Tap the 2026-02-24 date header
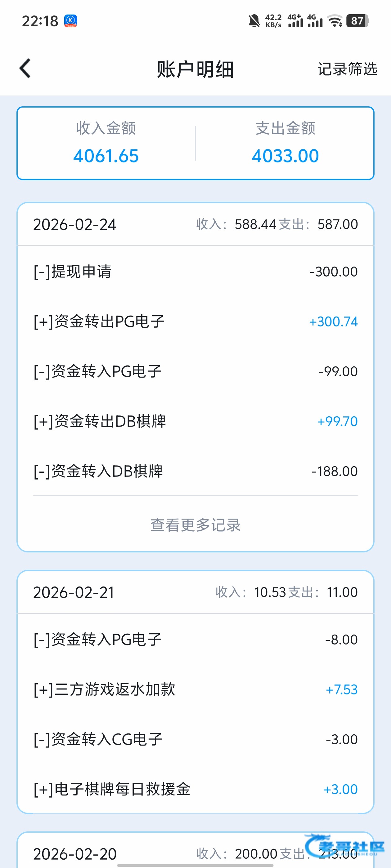The width and height of the screenshot is (391, 868). click(x=74, y=224)
